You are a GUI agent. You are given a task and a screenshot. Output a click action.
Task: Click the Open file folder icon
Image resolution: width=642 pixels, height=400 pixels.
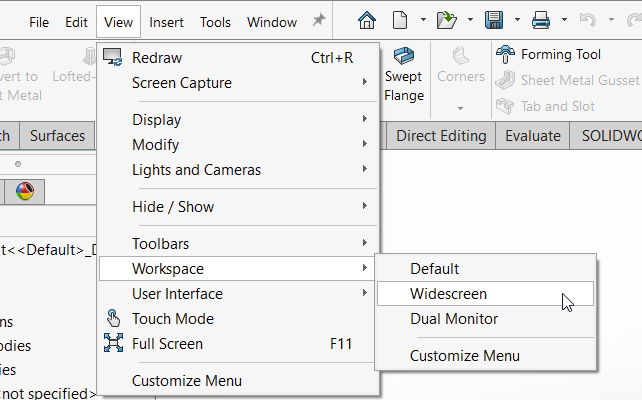[446, 20]
